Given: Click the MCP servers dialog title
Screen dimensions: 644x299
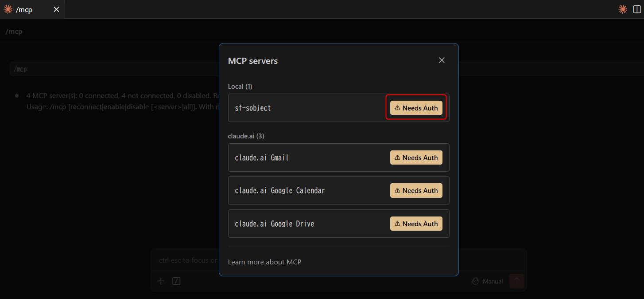Looking at the screenshot, I should coord(253,61).
